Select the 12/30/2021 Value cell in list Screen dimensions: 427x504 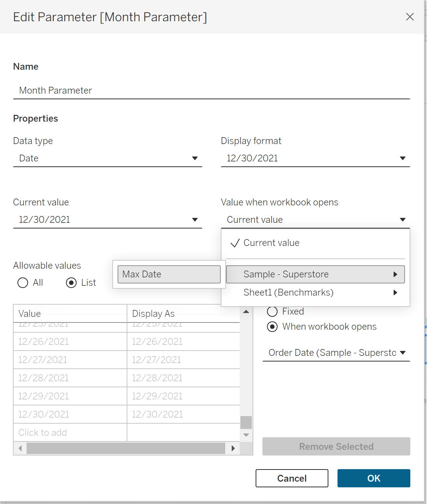tap(70, 414)
